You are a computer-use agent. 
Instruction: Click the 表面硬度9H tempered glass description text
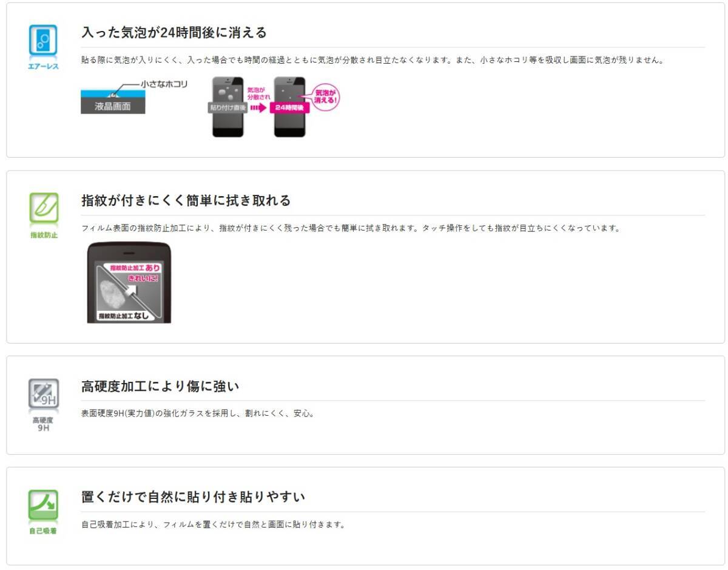(198, 414)
